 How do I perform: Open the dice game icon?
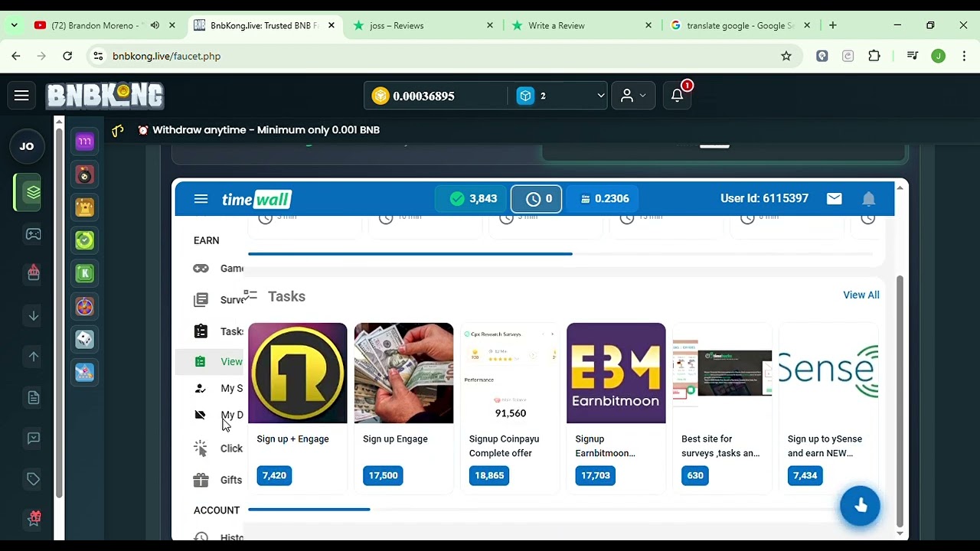point(85,339)
